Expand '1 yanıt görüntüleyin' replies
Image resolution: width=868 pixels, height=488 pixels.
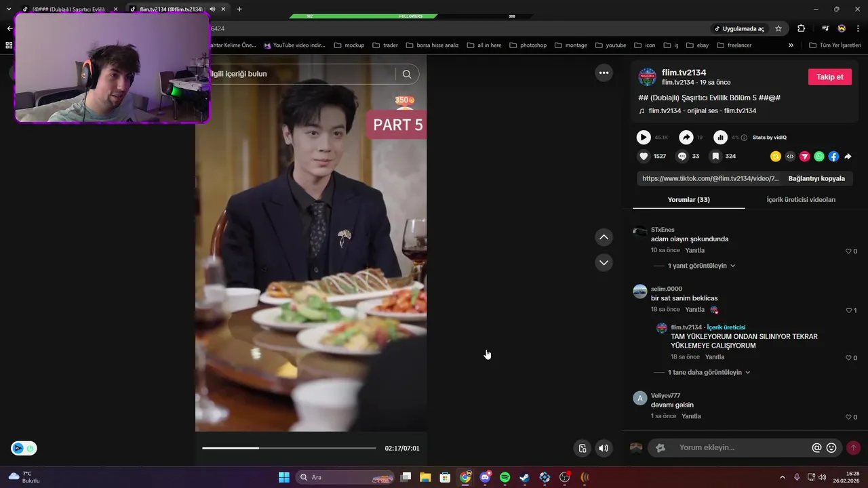(x=701, y=266)
